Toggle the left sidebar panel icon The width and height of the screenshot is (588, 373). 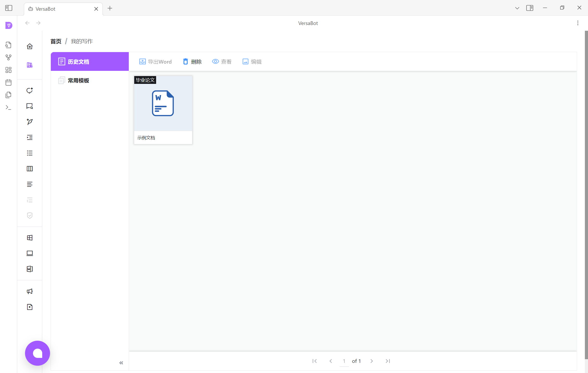9,8
